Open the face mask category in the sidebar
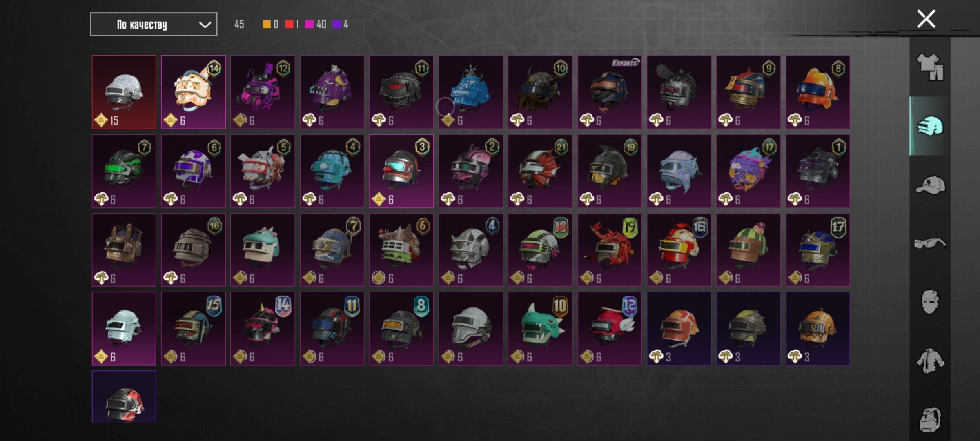Viewport: 980px width, 441px height. (930, 302)
